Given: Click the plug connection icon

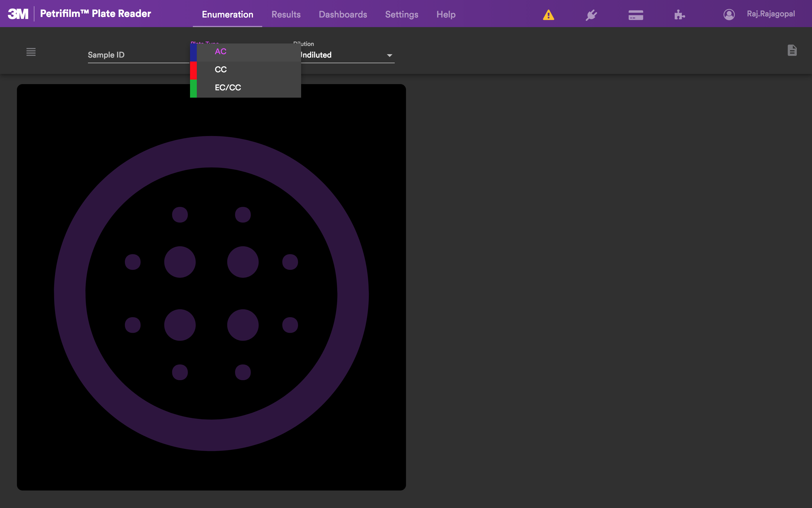Looking at the screenshot, I should pyautogui.click(x=591, y=15).
